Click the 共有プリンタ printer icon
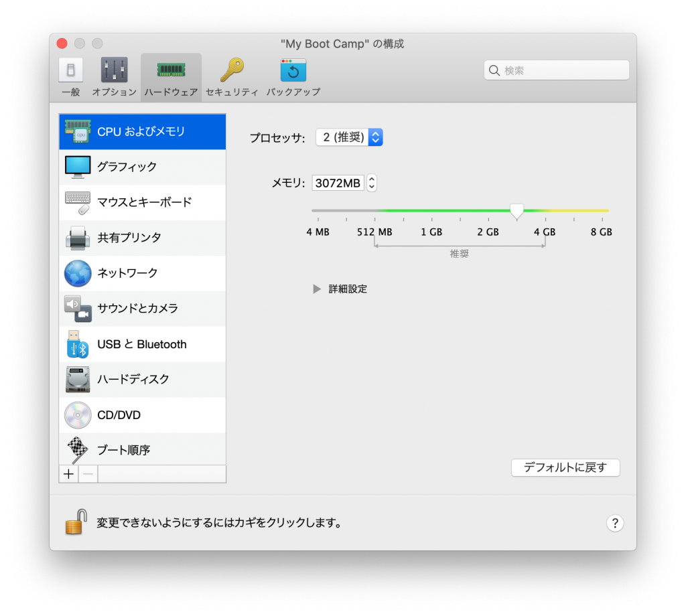Screen dimensions: 686x616 [78, 238]
